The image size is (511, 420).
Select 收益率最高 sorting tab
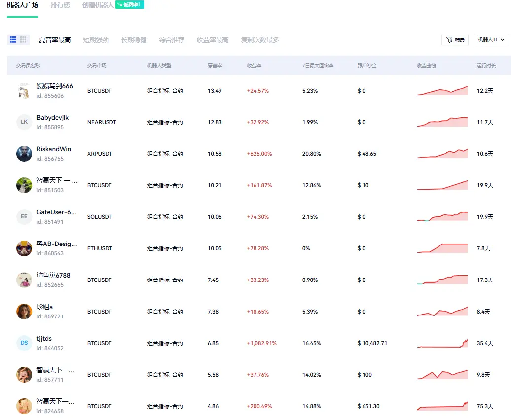point(213,40)
